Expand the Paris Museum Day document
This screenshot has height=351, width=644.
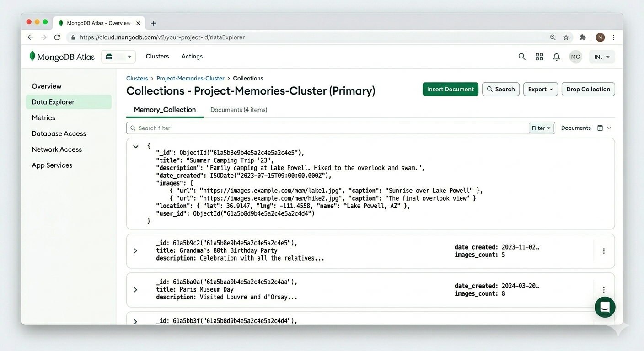135,290
